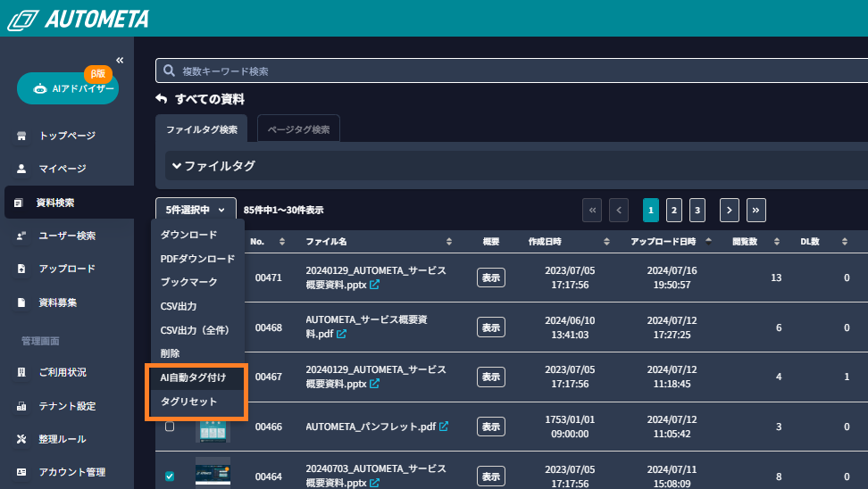Open external link for AUTOMETA_サービス概要資料.pdf
868x489 pixels.
point(341,334)
